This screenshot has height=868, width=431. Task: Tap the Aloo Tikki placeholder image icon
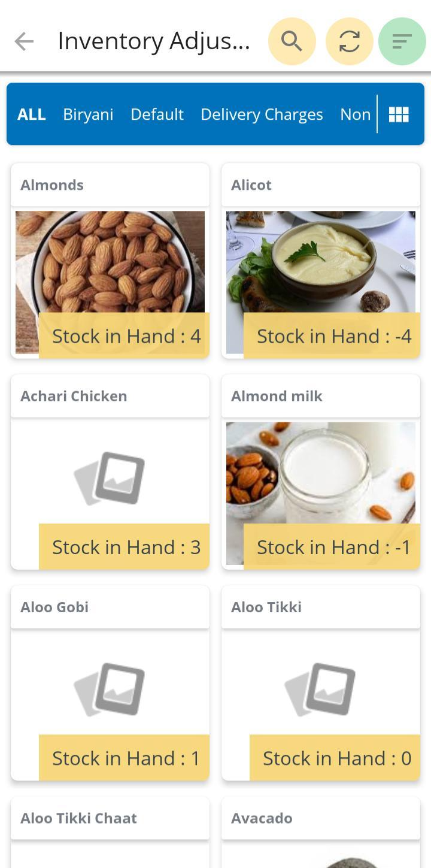pos(321,689)
